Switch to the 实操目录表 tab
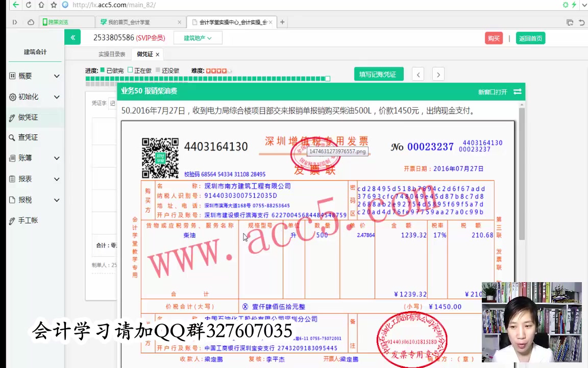This screenshot has height=368, width=588. [x=111, y=54]
